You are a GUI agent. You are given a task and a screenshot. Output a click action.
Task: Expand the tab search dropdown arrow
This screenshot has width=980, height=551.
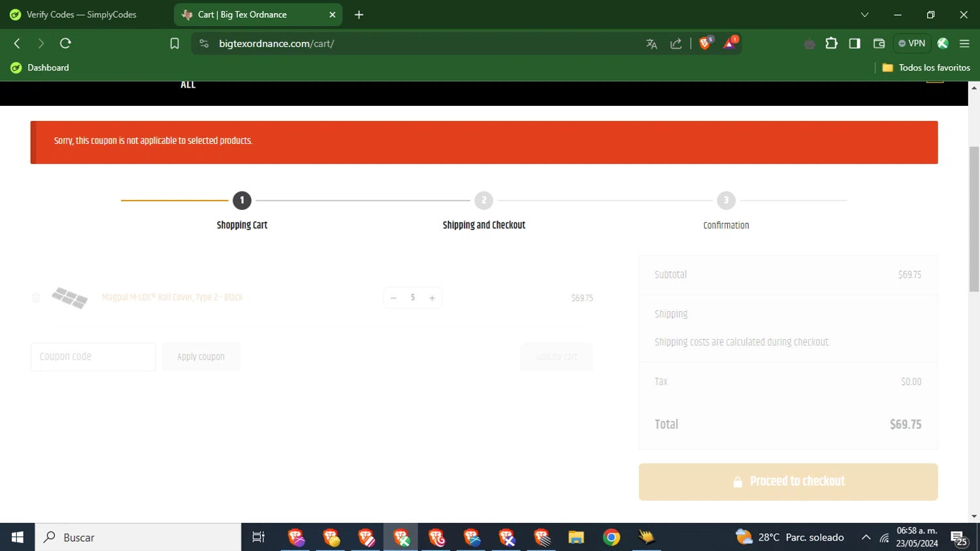pyautogui.click(x=864, y=14)
